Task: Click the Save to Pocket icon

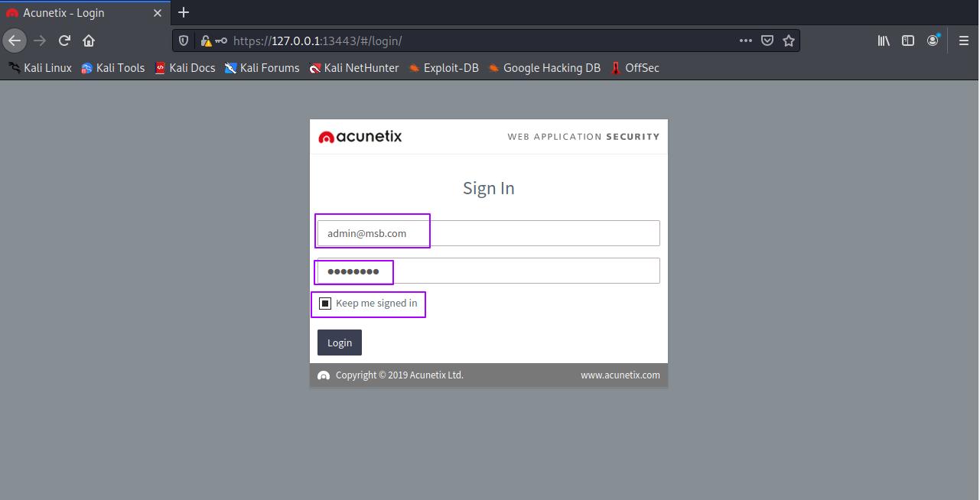Action: click(767, 41)
